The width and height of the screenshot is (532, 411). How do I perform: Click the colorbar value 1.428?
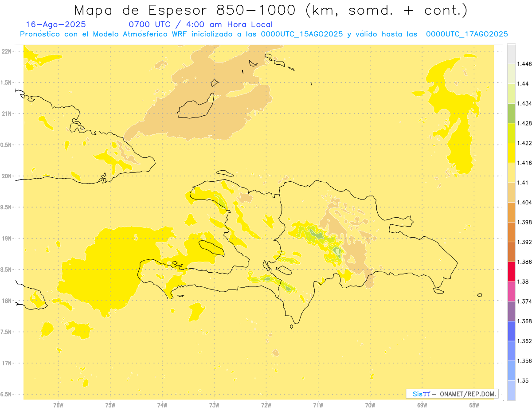click(x=524, y=123)
